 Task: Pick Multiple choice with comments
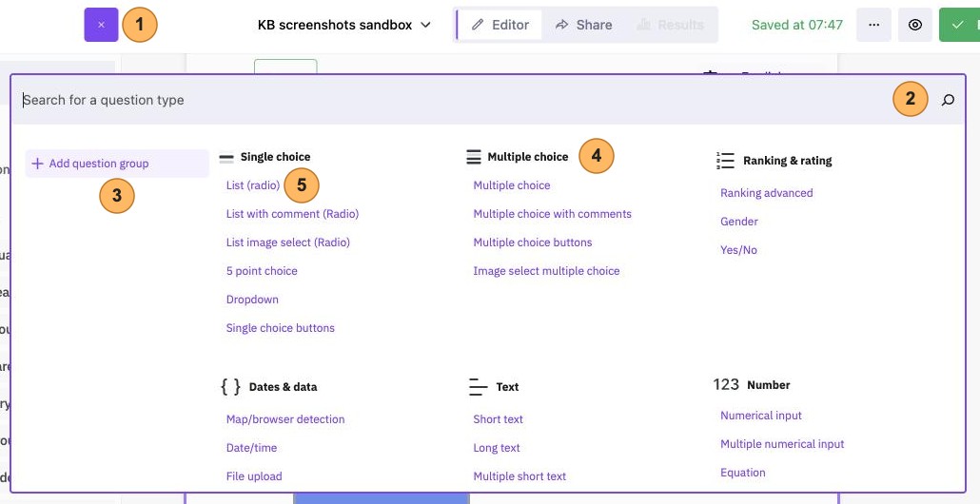[553, 214]
